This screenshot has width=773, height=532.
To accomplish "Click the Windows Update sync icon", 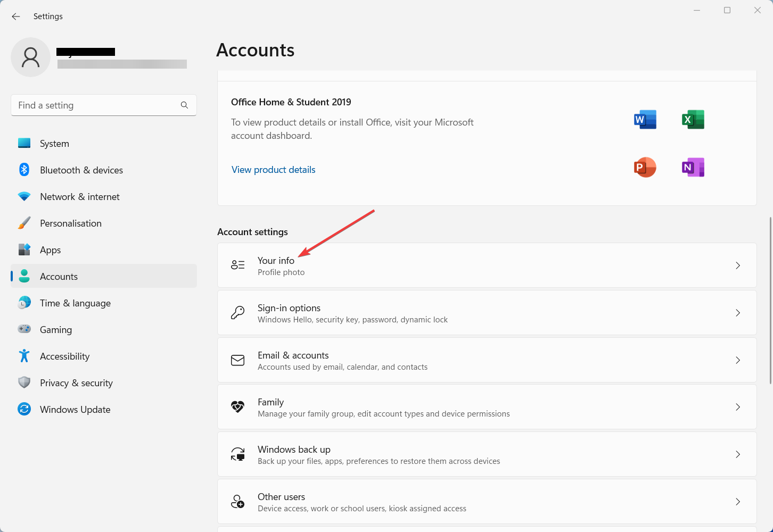I will coord(24,409).
